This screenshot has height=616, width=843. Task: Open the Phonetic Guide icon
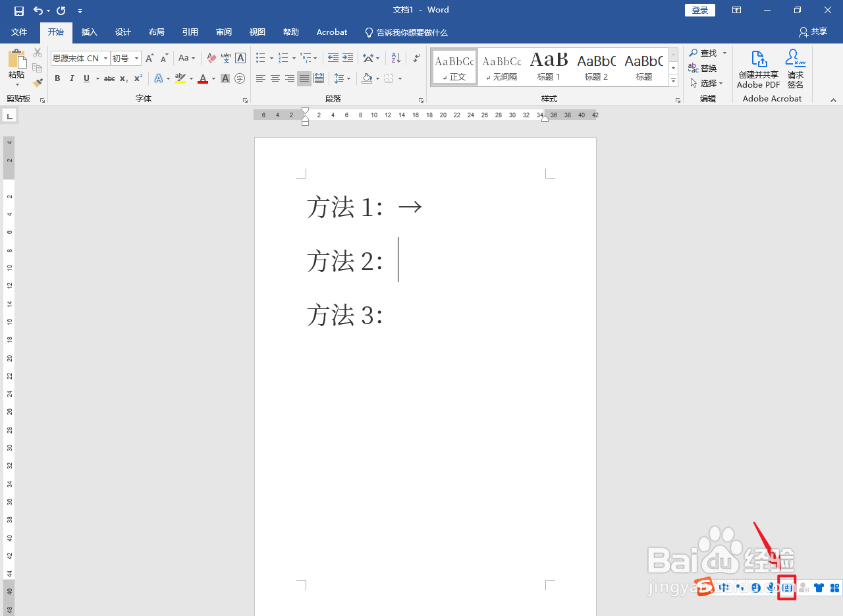click(x=225, y=58)
